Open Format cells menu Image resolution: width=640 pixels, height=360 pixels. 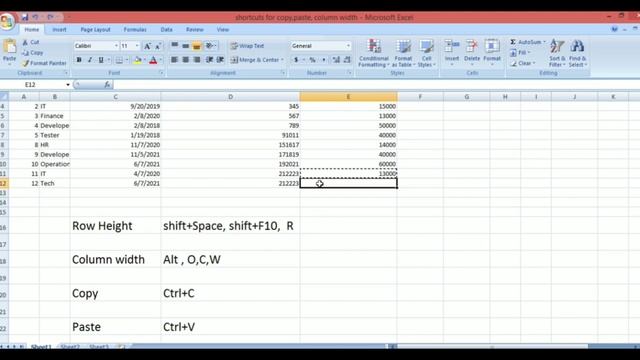click(492, 53)
